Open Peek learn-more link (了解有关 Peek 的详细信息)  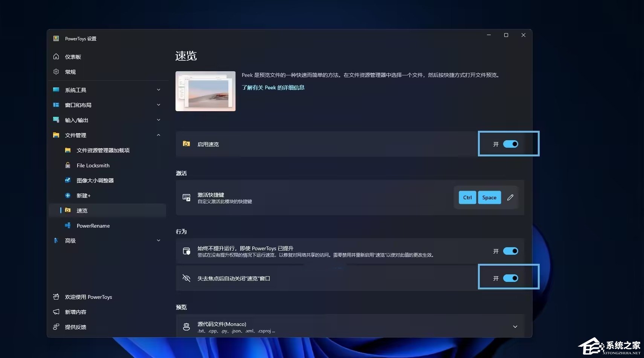pyautogui.click(x=273, y=87)
